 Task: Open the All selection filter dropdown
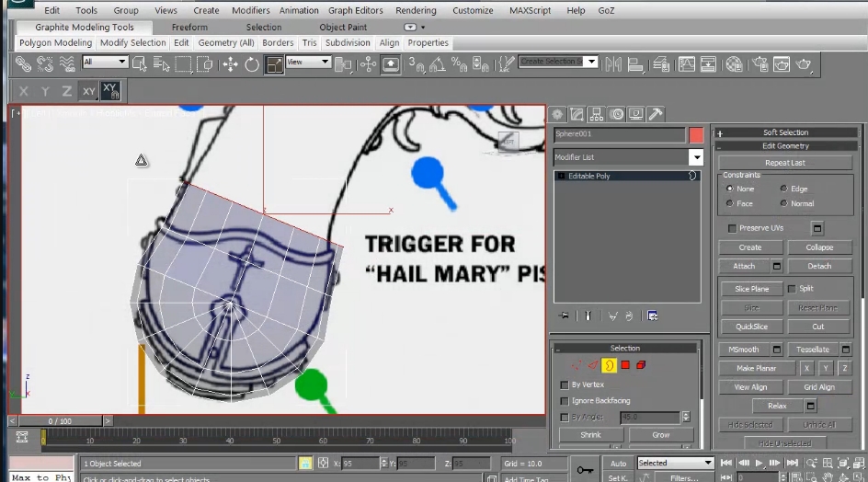pyautogui.click(x=105, y=62)
